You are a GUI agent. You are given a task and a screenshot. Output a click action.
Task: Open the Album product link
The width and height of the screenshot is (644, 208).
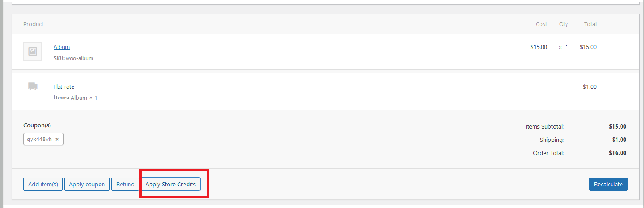click(x=61, y=47)
